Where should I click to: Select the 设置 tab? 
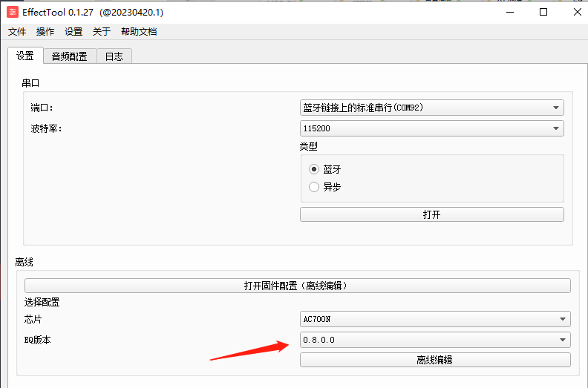(25, 56)
